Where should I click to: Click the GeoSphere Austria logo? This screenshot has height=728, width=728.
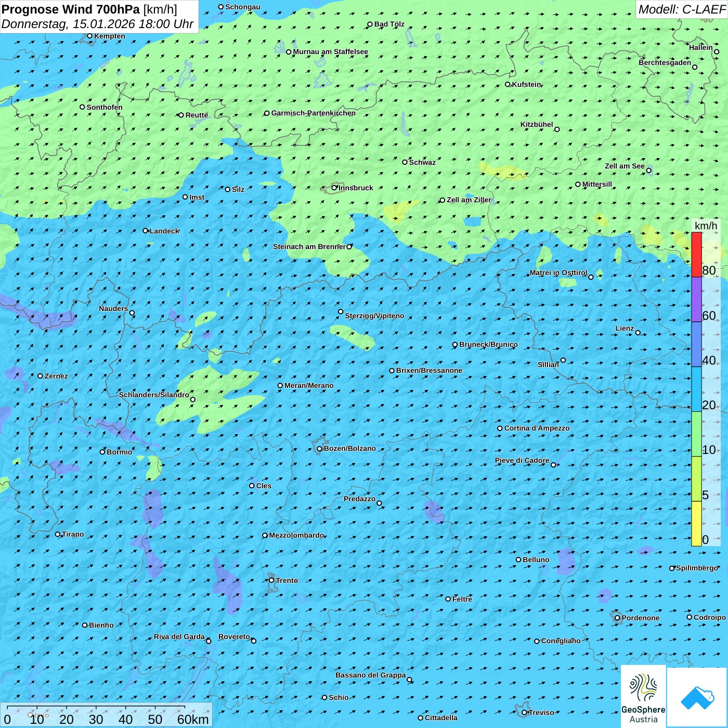tap(643, 696)
